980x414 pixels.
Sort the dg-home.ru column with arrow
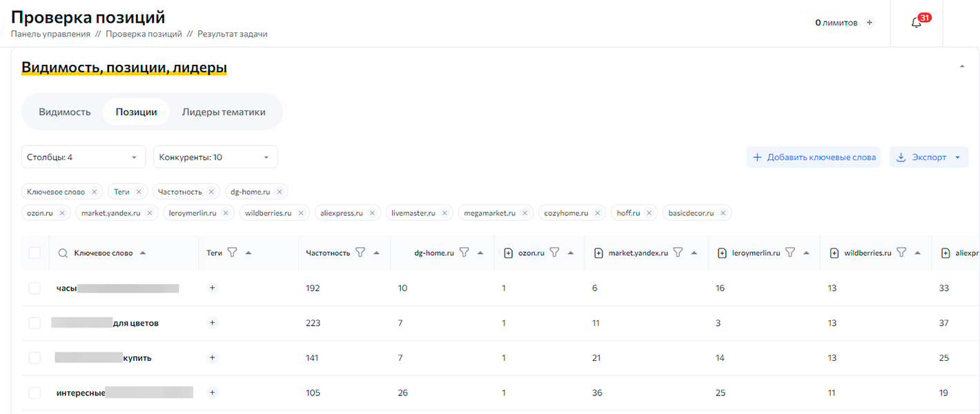480,253
